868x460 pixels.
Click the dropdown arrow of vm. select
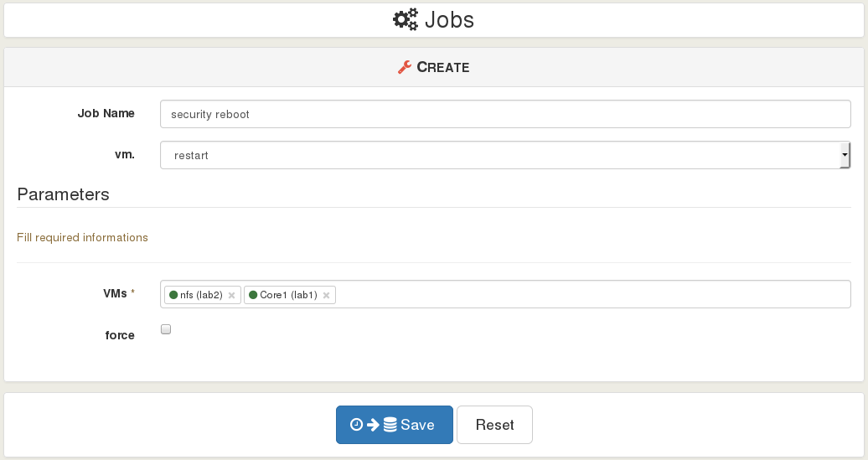[x=845, y=155]
